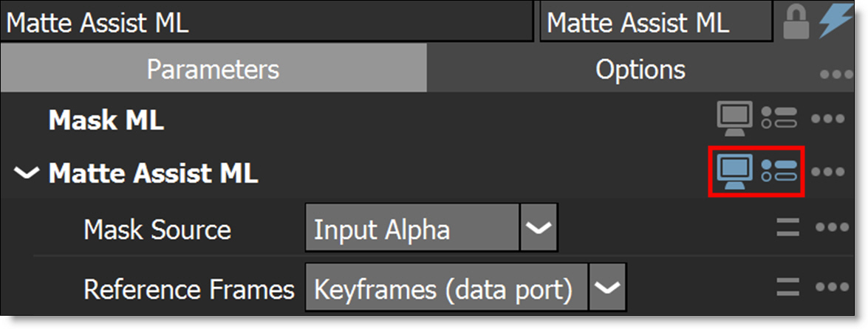Click the blue lightning bolt icon
This screenshot has height=329, width=868.
tap(833, 22)
